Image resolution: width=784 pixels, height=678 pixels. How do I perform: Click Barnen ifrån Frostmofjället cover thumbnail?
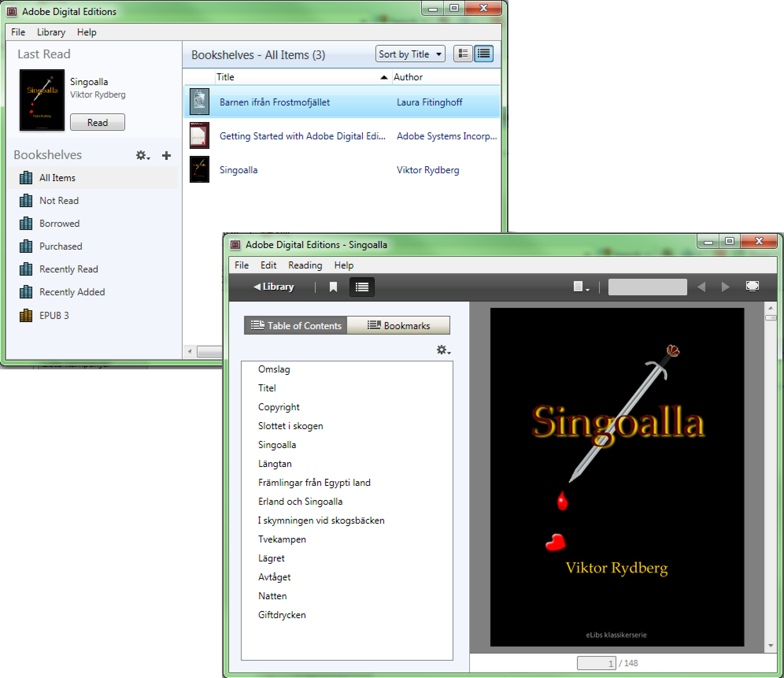tap(200, 102)
